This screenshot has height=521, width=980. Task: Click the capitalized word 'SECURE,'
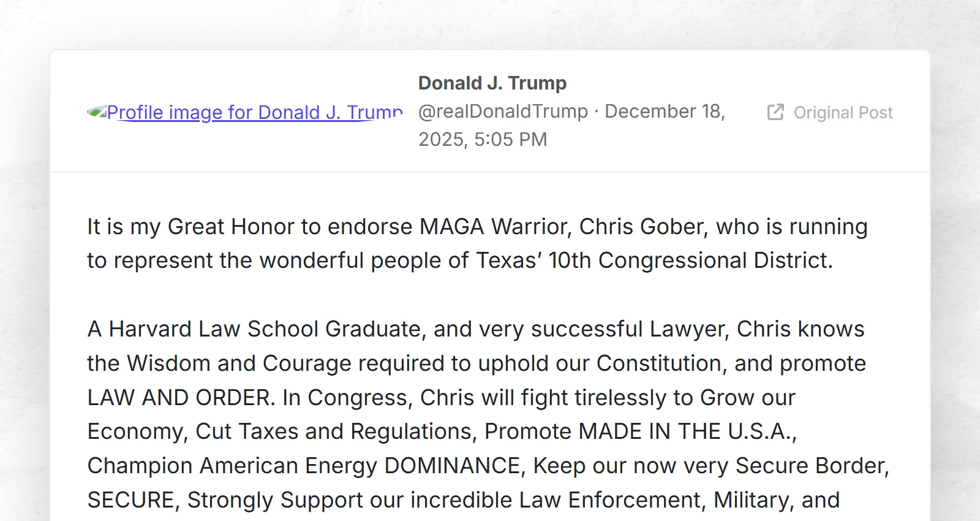pos(133,500)
